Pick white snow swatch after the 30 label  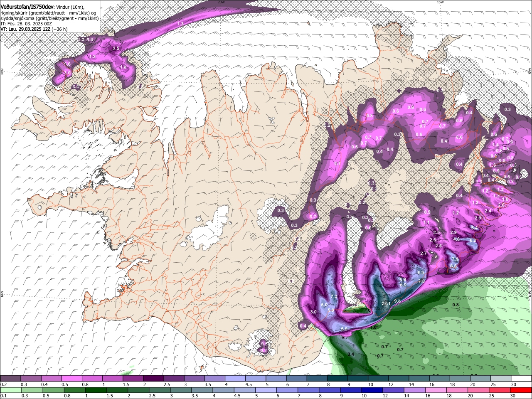click(521, 379)
